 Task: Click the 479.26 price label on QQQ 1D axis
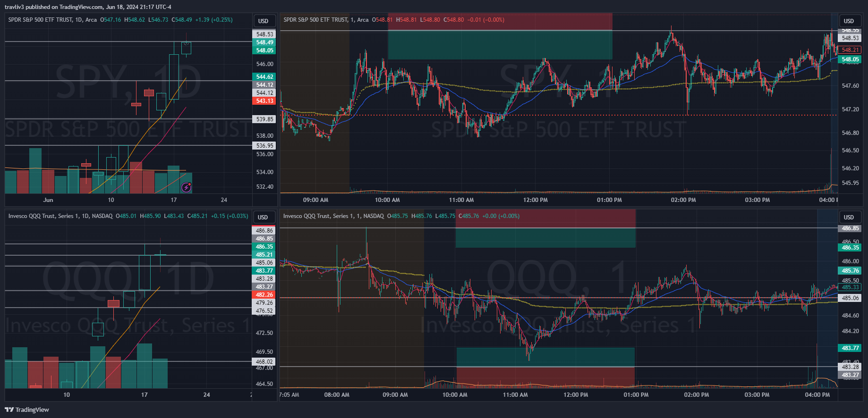click(x=264, y=303)
